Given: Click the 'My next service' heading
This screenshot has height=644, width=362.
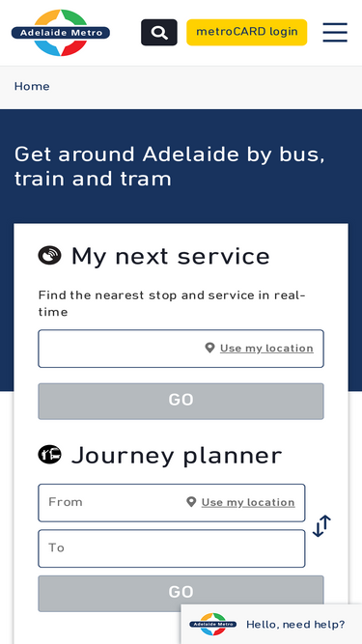Looking at the screenshot, I should [x=170, y=256].
